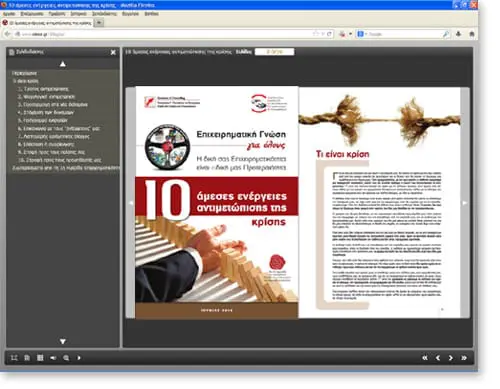Click the single-page view icon
This screenshot has height=389, width=500.
click(27, 358)
